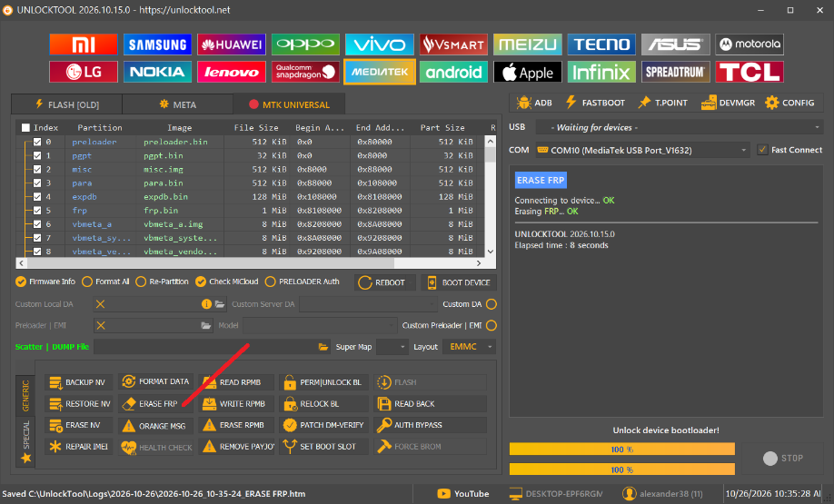Open the Tecno brand tile
834x504 pixels.
(x=601, y=44)
